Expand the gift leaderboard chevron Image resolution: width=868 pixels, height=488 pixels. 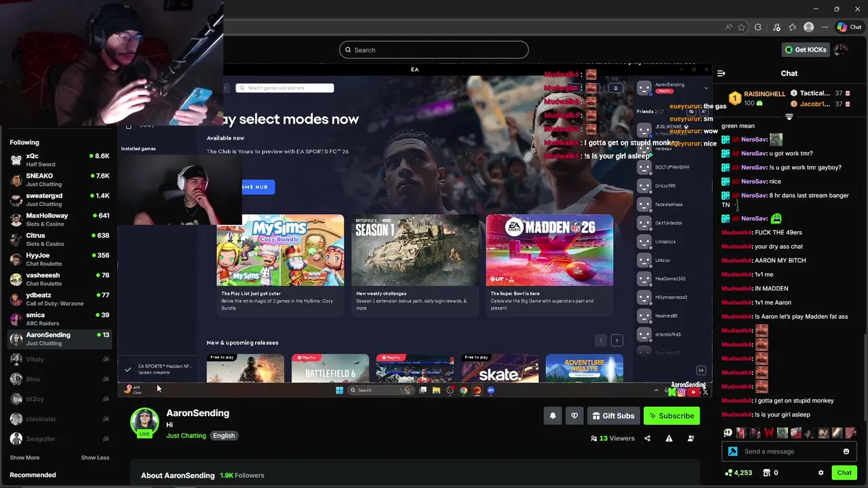pyautogui.click(x=789, y=117)
